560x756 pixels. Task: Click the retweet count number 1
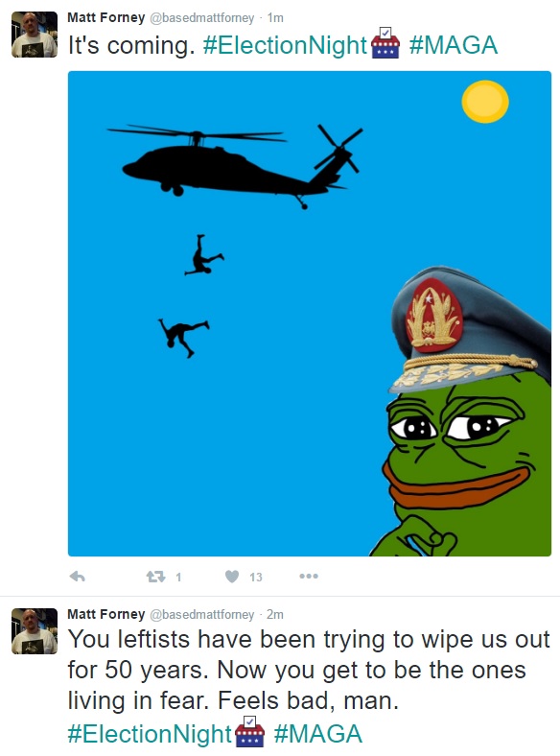[178, 577]
